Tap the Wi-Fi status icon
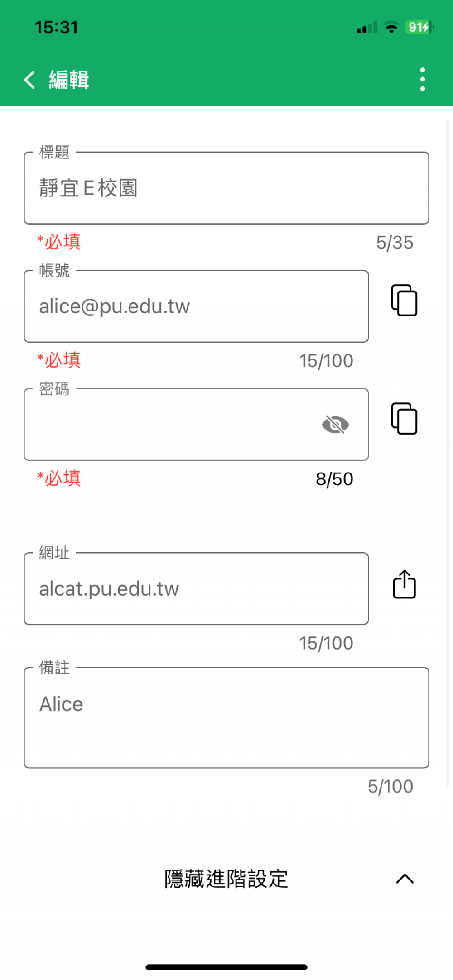The image size is (453, 980). tap(391, 27)
